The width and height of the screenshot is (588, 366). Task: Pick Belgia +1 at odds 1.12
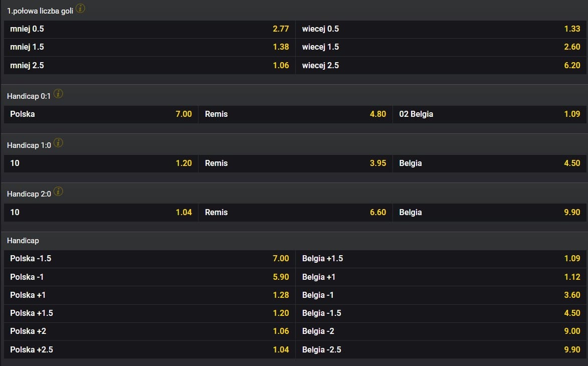pyautogui.click(x=441, y=277)
